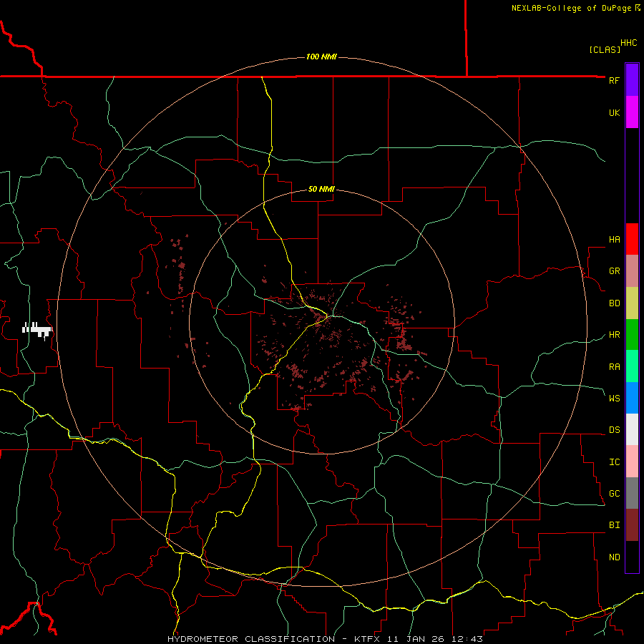Click the UK legend label
The image size is (644, 644).
pyautogui.click(x=614, y=113)
